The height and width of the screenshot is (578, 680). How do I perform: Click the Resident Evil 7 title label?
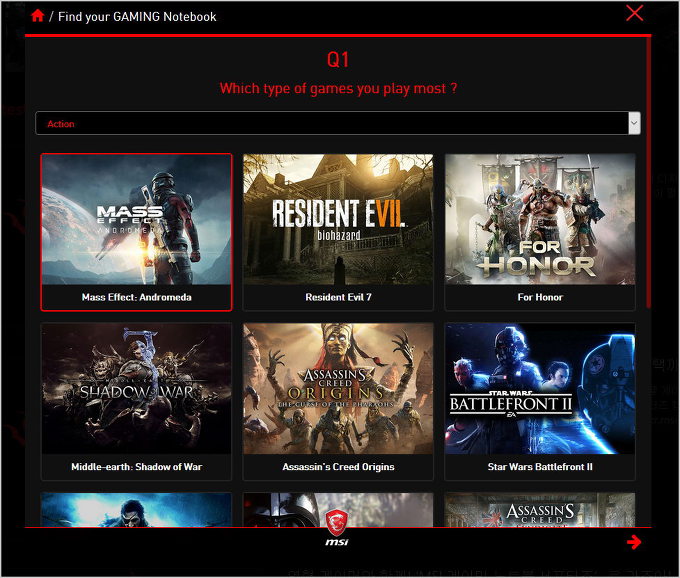tap(338, 297)
